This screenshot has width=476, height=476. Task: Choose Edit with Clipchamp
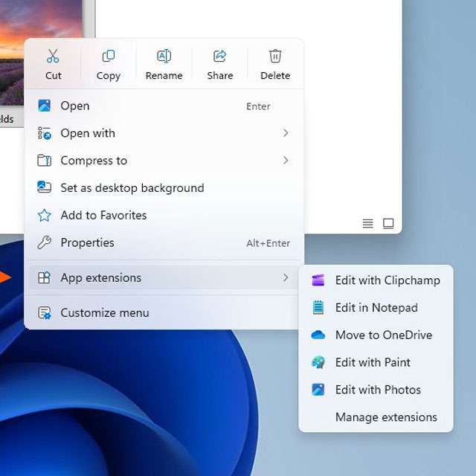pos(376,280)
